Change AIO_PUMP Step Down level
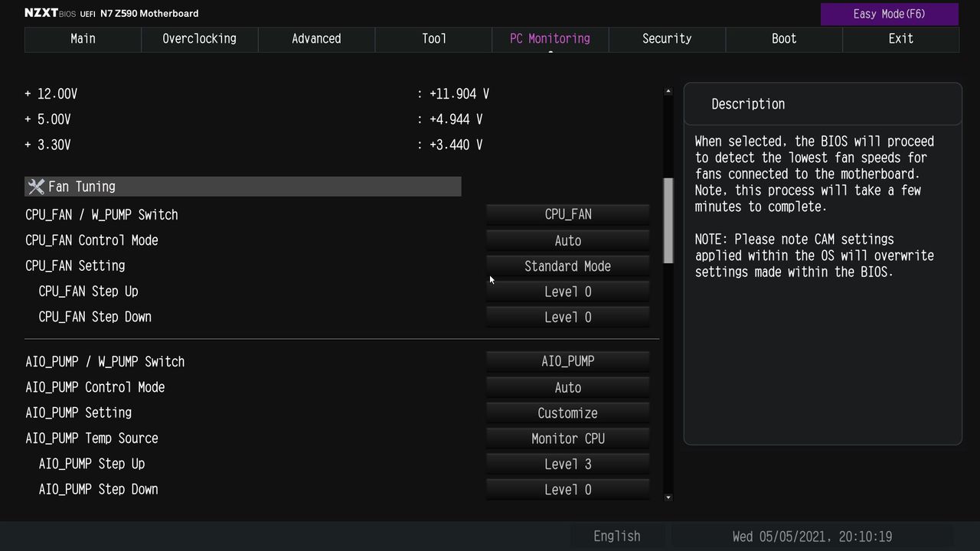Viewport: 980px width, 551px height. point(568,490)
